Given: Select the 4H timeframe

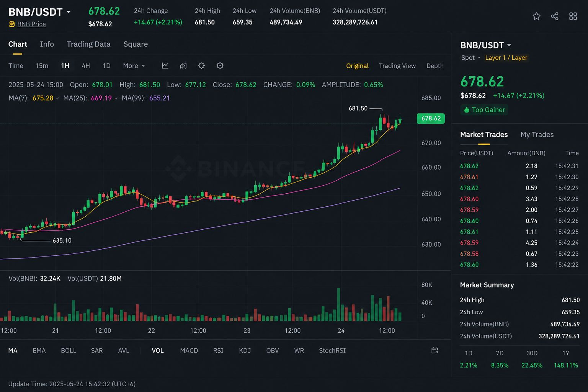Looking at the screenshot, I should (x=86, y=65).
